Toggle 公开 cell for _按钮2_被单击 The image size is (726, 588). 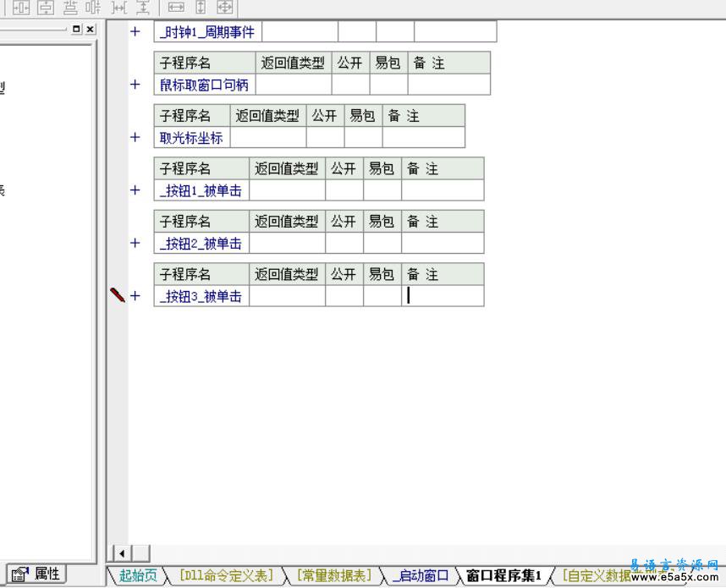344,243
